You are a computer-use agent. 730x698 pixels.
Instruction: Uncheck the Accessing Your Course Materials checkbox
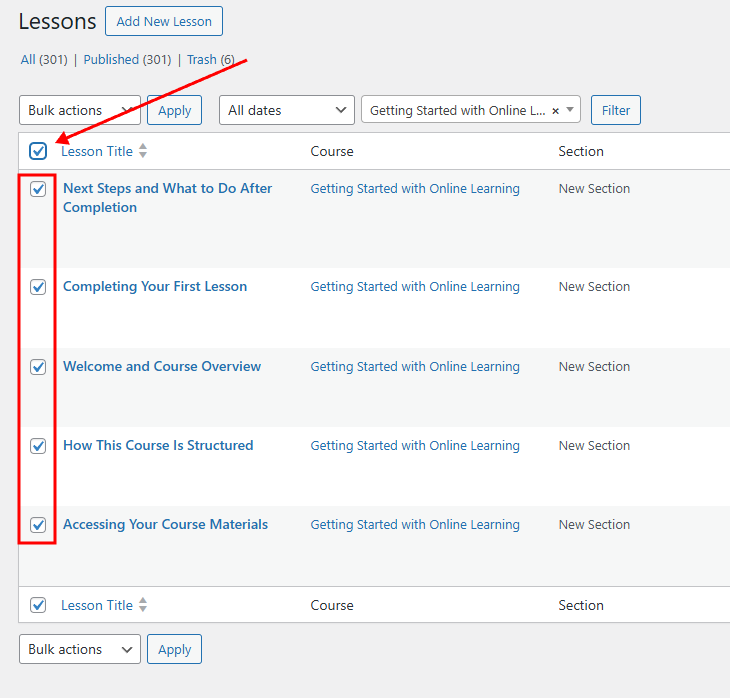tap(38, 525)
